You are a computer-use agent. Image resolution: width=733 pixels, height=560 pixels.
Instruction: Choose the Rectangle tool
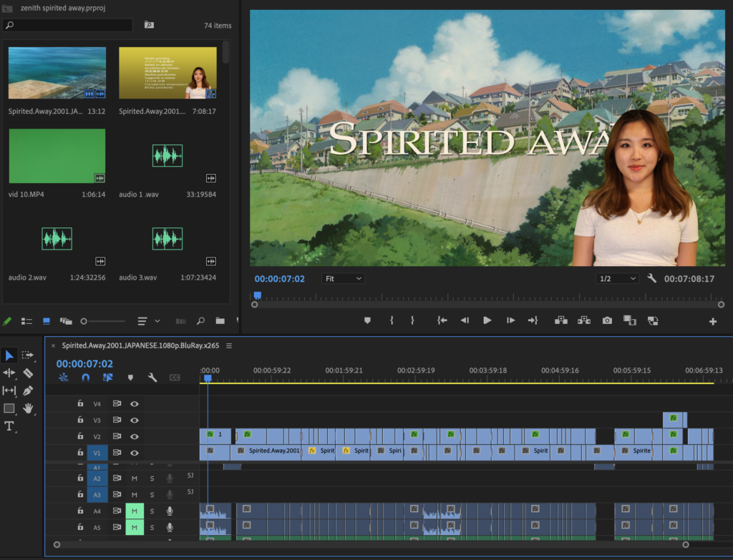pyautogui.click(x=9, y=408)
